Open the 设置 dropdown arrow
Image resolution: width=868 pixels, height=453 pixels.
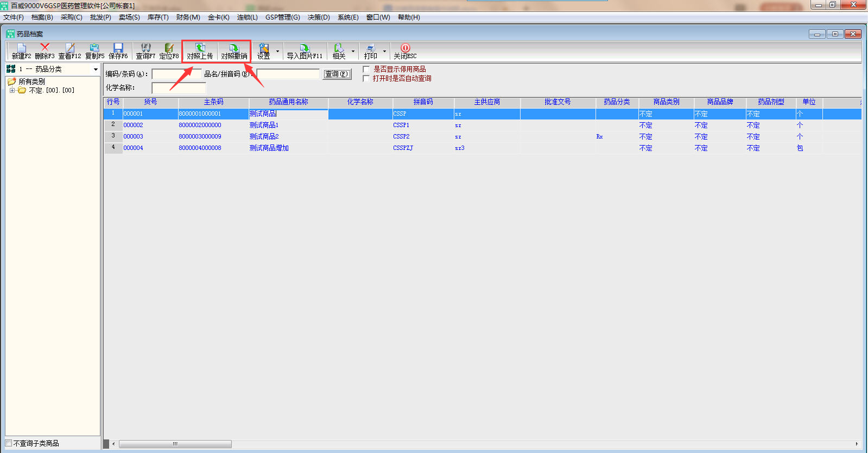click(x=277, y=52)
